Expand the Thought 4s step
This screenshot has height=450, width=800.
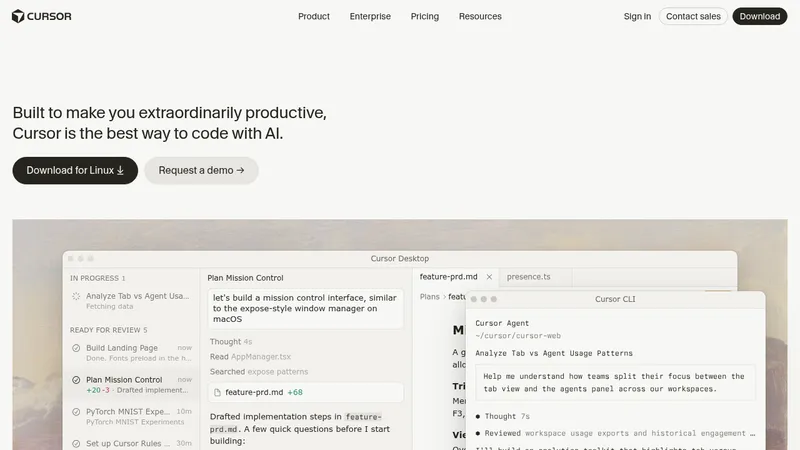231,341
